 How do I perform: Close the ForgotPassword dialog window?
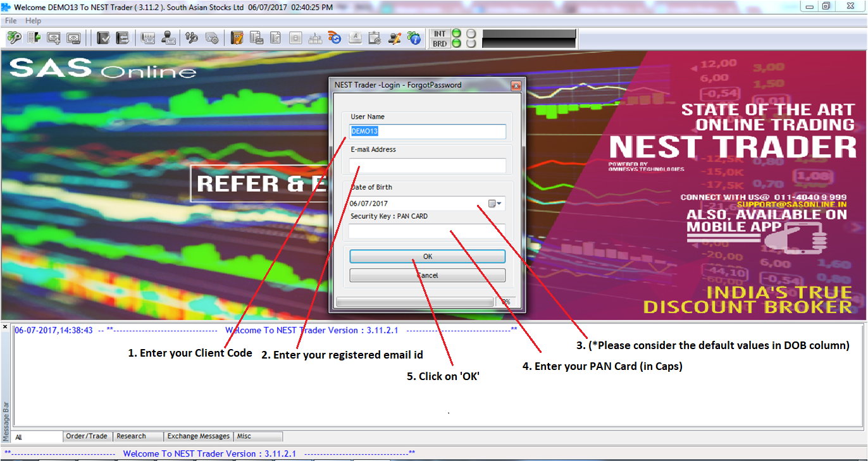(x=516, y=85)
